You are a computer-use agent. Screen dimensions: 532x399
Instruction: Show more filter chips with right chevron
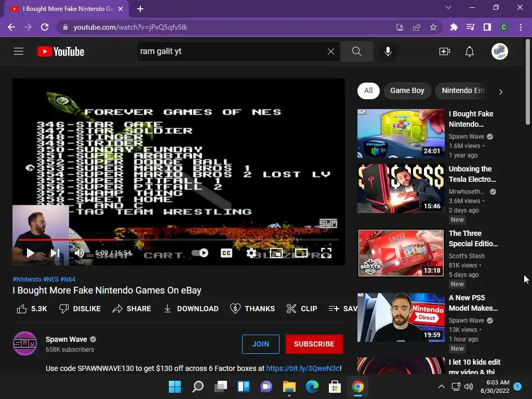(x=500, y=91)
